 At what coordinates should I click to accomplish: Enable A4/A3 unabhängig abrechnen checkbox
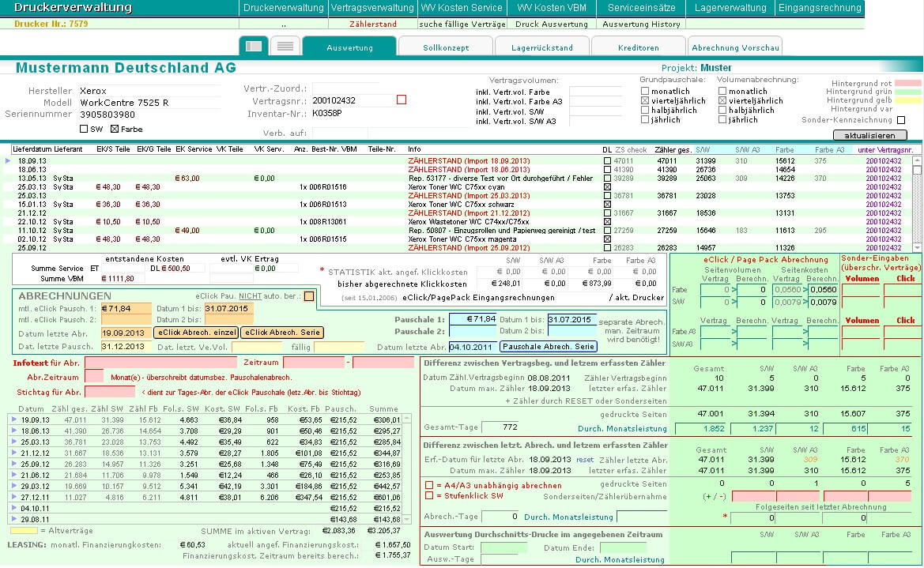point(429,486)
